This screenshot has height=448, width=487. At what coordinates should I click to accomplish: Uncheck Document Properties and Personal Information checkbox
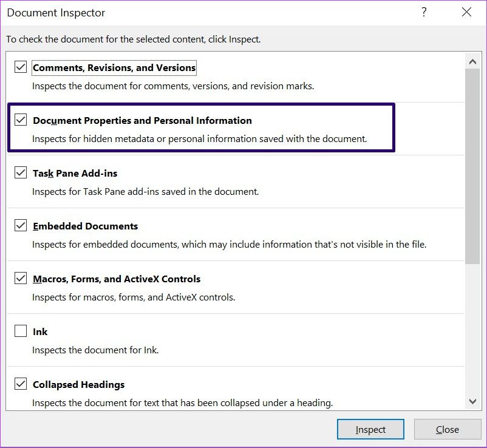[x=21, y=120]
